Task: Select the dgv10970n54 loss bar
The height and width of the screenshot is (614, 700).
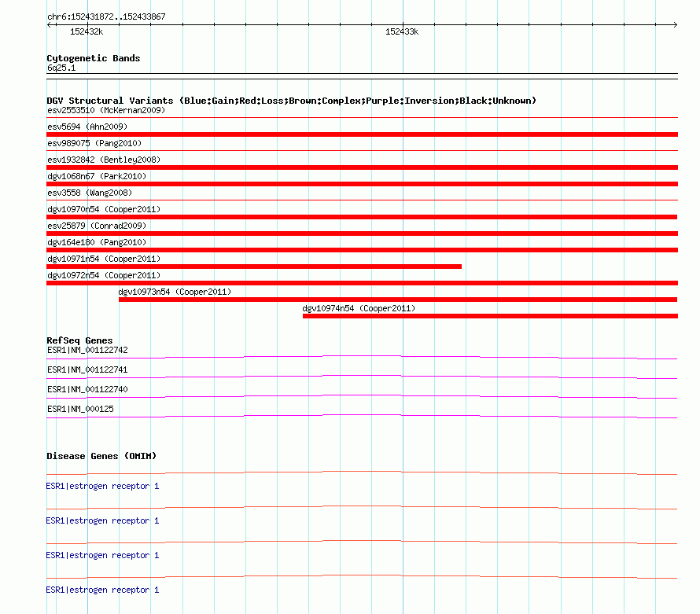Action: coord(362,217)
